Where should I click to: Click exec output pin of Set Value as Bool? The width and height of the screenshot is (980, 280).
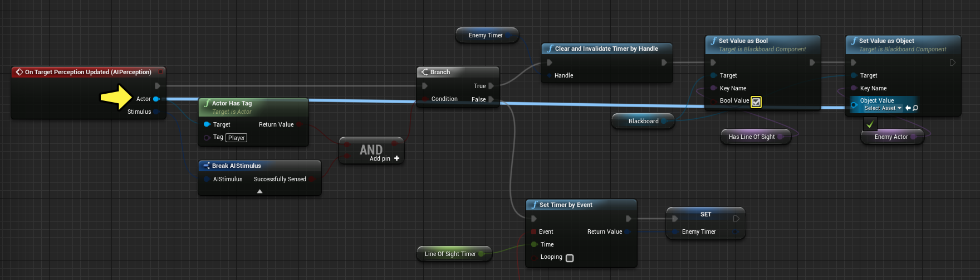812,62
